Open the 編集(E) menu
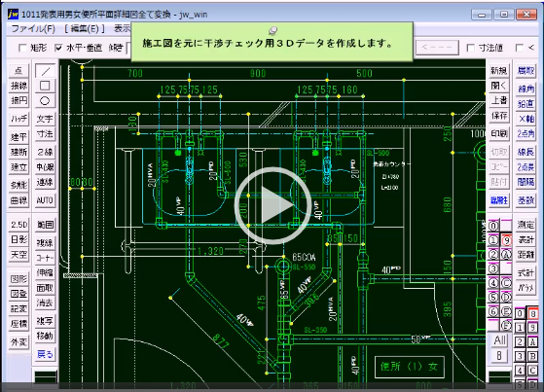Viewport: 544px width, 392px height. [85, 29]
